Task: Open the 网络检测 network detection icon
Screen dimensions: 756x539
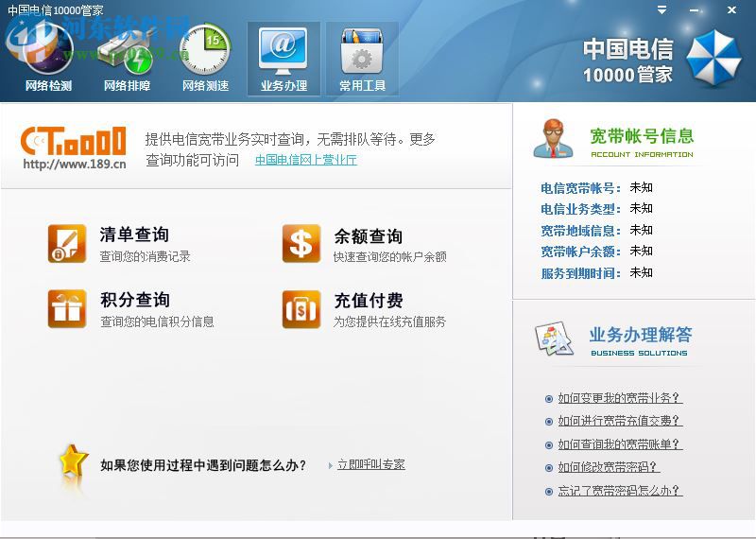Action: (48, 51)
